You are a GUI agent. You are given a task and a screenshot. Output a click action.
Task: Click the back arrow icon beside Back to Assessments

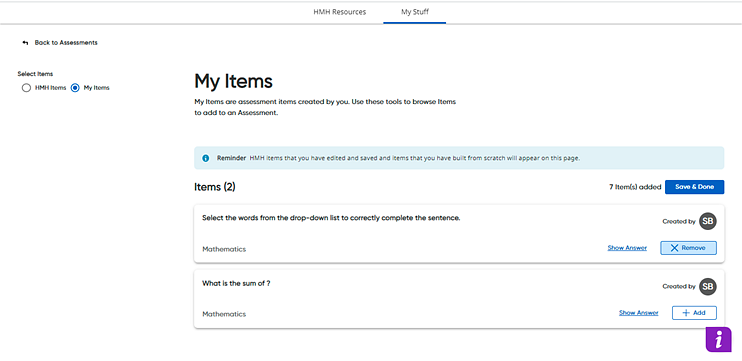point(26,43)
